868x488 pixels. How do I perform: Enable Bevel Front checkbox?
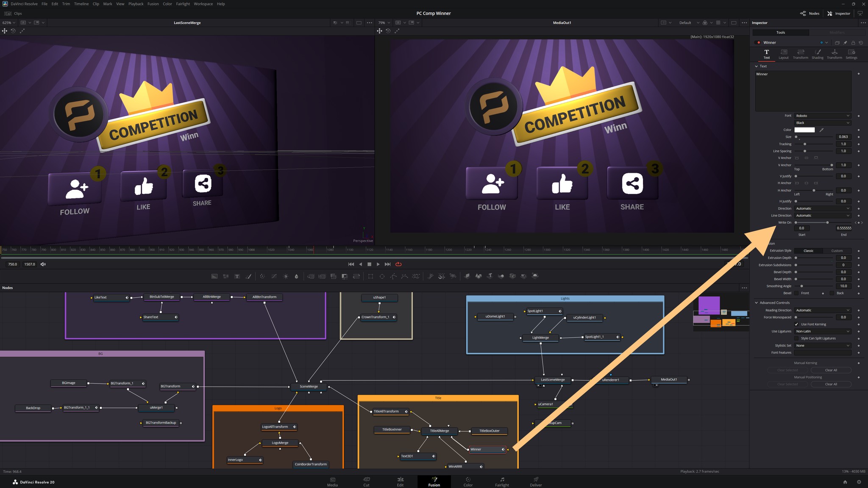click(796, 293)
